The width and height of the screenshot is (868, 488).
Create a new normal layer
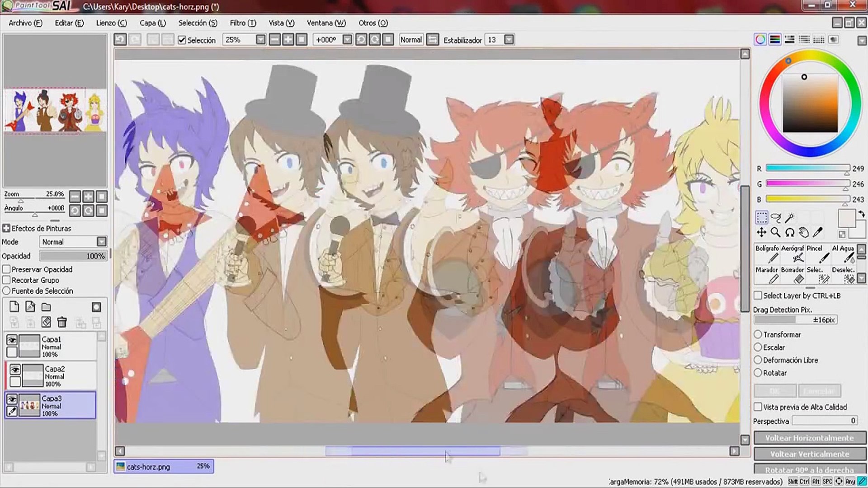click(x=14, y=307)
